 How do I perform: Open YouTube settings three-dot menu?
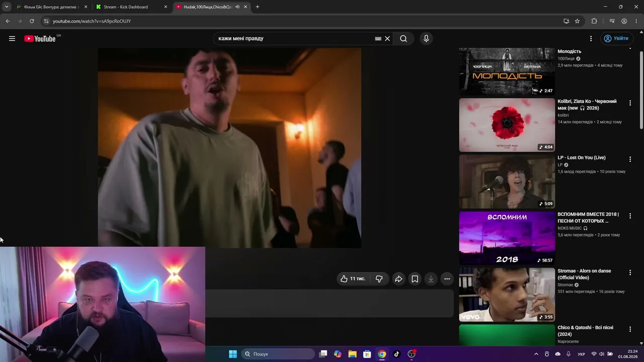click(591, 39)
